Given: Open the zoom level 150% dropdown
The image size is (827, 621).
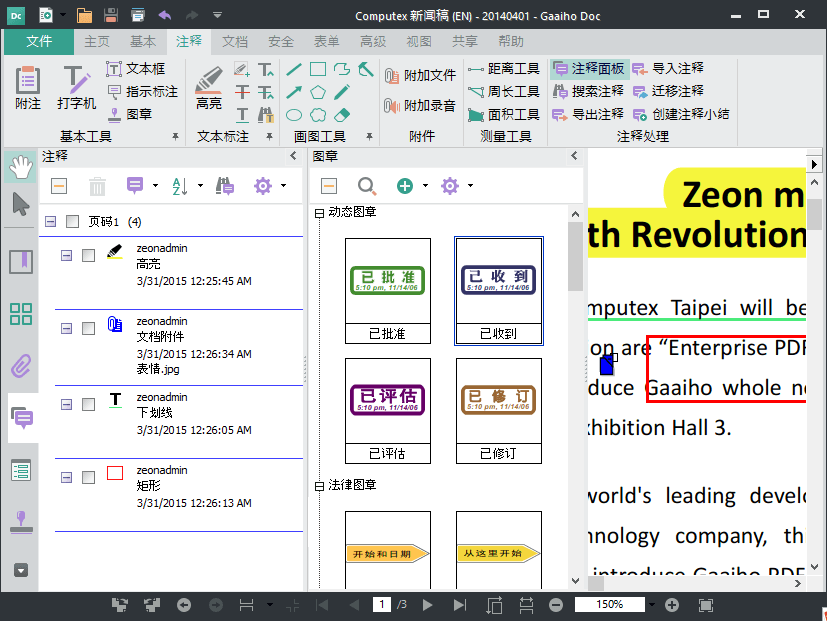Looking at the screenshot, I should click(652, 605).
